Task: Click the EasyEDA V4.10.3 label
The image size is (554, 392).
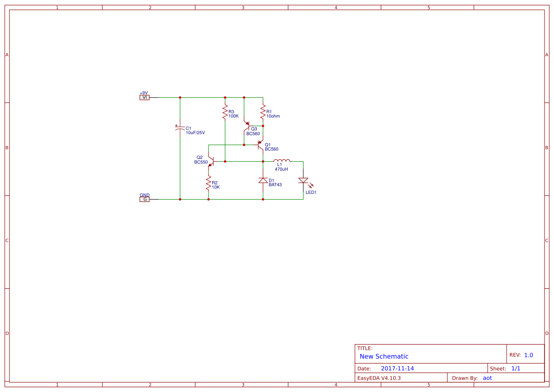Action: click(x=378, y=377)
